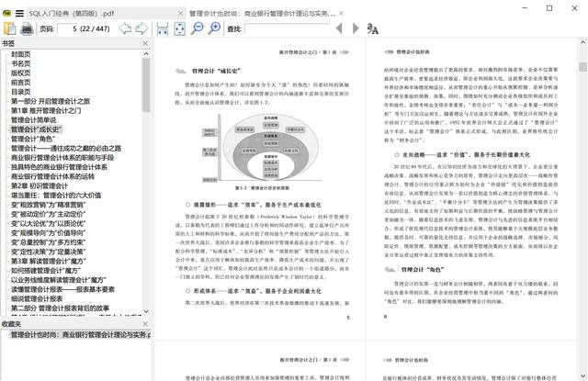Jump to 第3章 解读管理会计"魔方" bookmark
Viewport: 588px width, 381px height.
click(49, 261)
